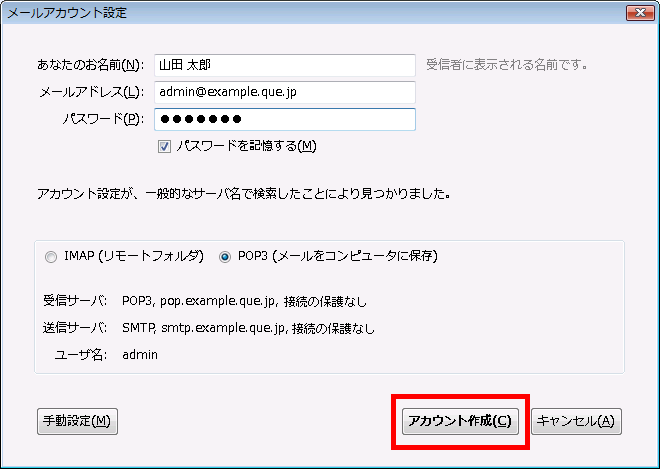The height and width of the screenshot is (469, 660).
Task: Click the メールアドレス(L) label
Action: coord(91,92)
